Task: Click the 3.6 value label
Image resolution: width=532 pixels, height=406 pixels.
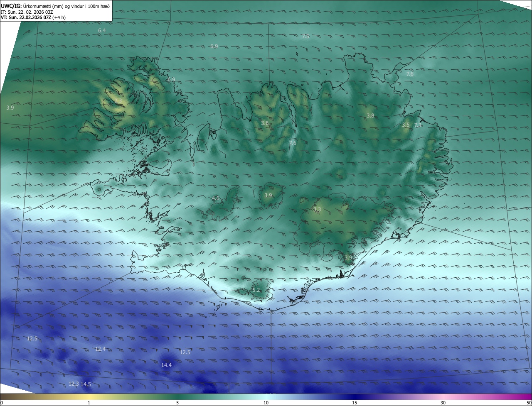Action: (265, 123)
